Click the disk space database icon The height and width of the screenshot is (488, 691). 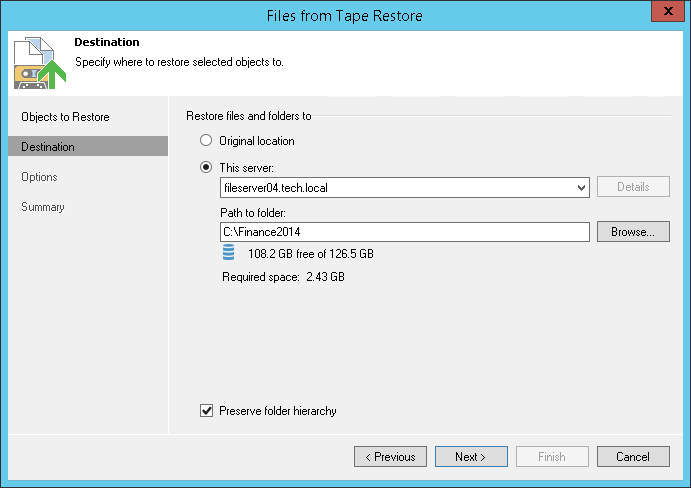point(228,253)
